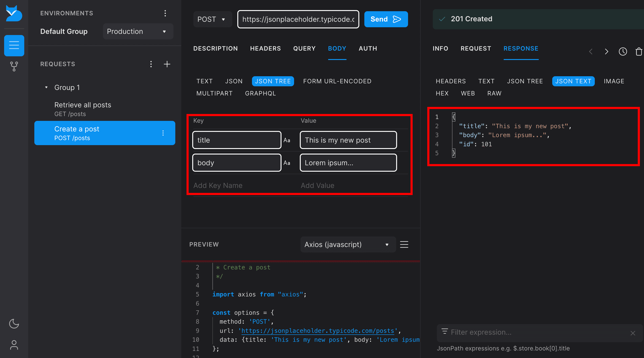644x358 pixels.
Task: View response as JSON Tree
Action: [525, 81]
